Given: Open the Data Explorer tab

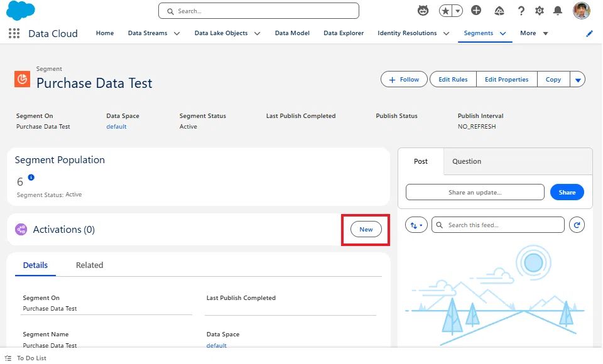Looking at the screenshot, I should pyautogui.click(x=344, y=33).
